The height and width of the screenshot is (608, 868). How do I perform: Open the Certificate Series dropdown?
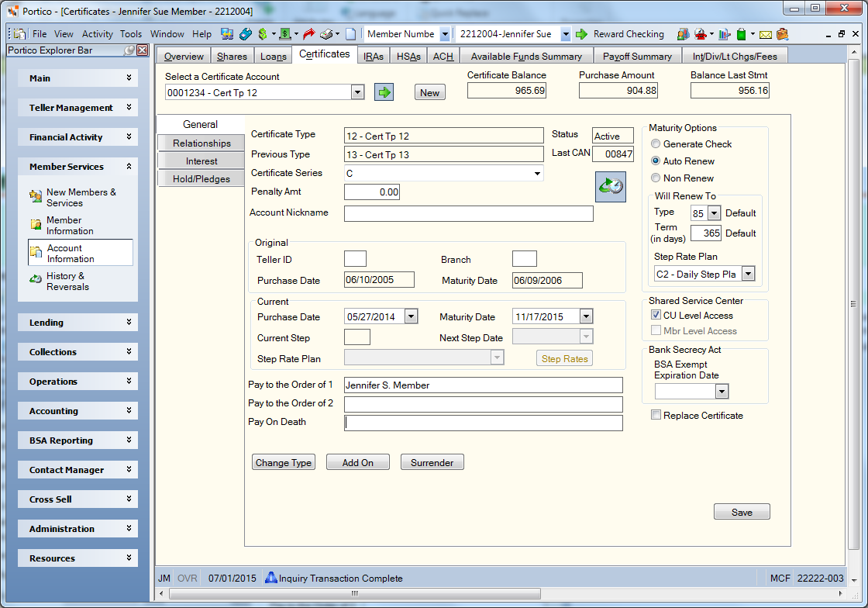(x=537, y=173)
